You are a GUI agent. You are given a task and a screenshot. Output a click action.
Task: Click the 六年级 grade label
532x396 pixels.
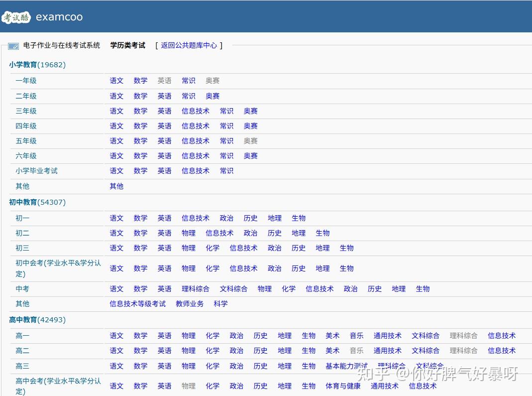(x=26, y=156)
